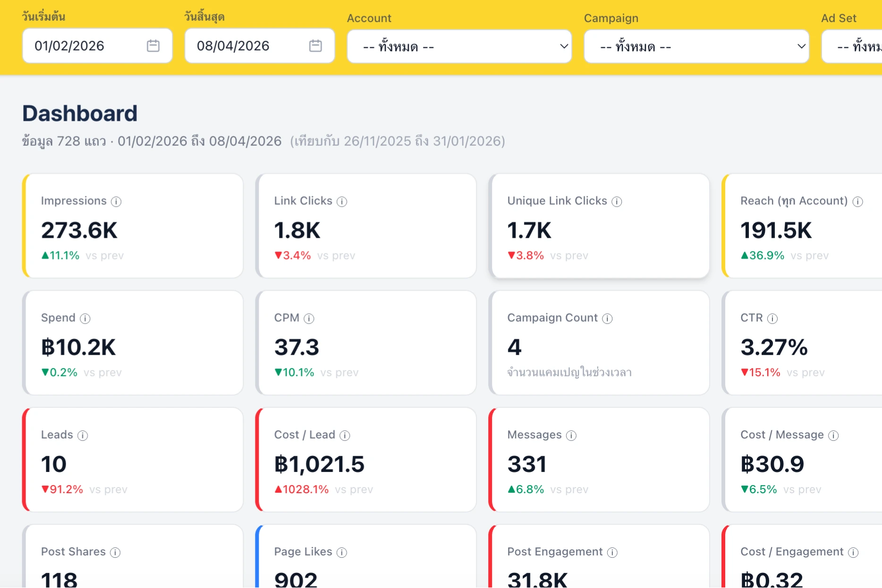Click the Page Likes value 902
Screen dimensions: 882x588
[x=296, y=580]
